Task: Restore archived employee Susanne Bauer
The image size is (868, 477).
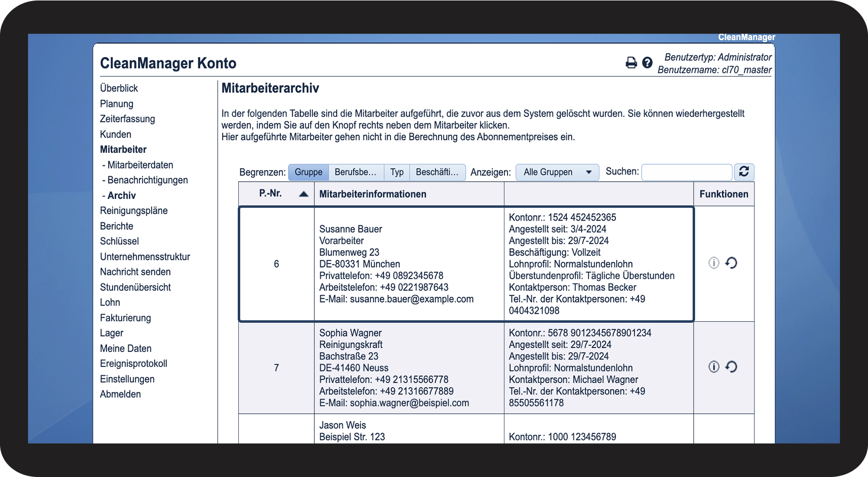Action: point(731,263)
